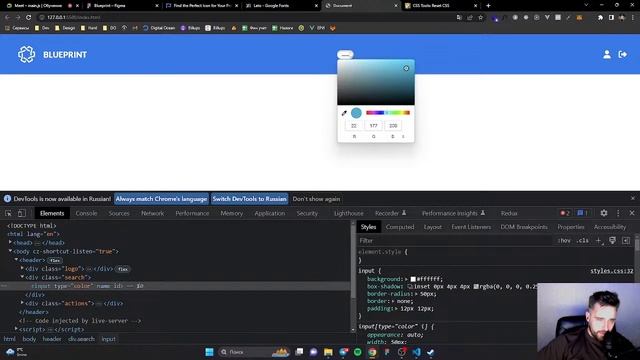Expand the div class actions node
This screenshot has height=360, width=640.
point(22,303)
